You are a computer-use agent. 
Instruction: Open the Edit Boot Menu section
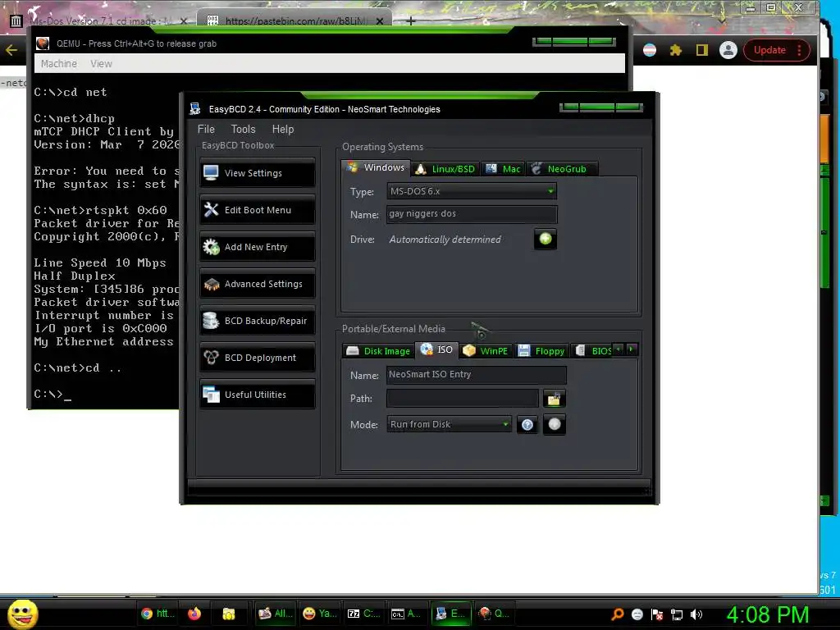257,209
